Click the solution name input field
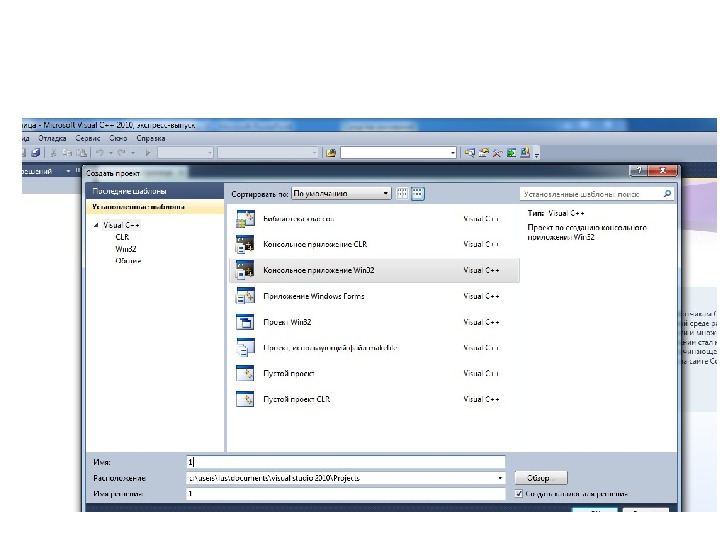This screenshot has height=540, width=720. tap(345, 494)
